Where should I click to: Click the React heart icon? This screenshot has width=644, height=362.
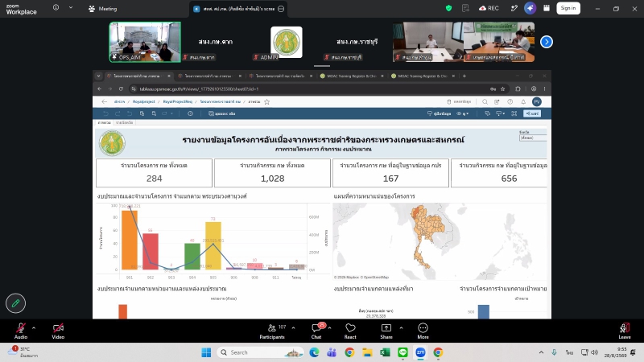click(350, 331)
